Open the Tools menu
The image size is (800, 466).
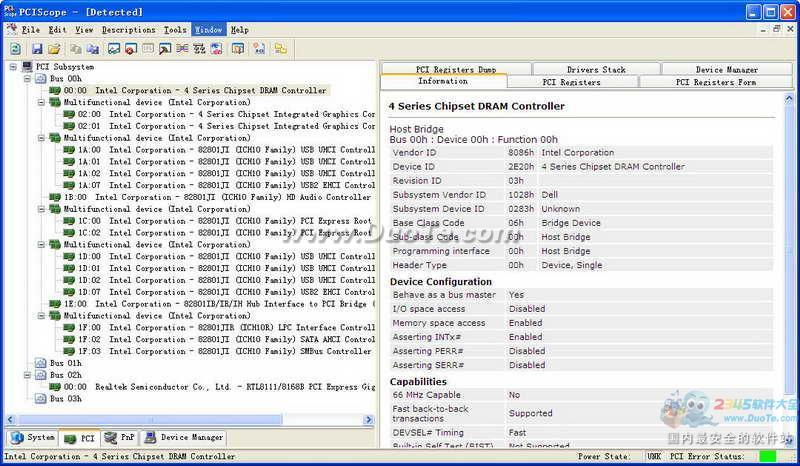175,30
